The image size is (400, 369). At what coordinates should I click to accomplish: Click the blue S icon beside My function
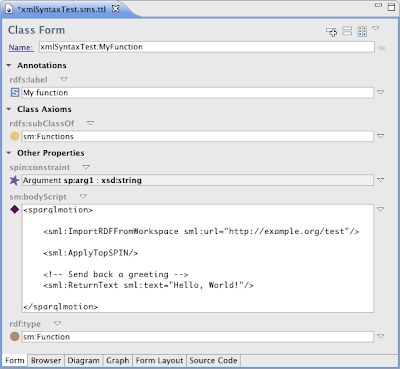tap(15, 92)
